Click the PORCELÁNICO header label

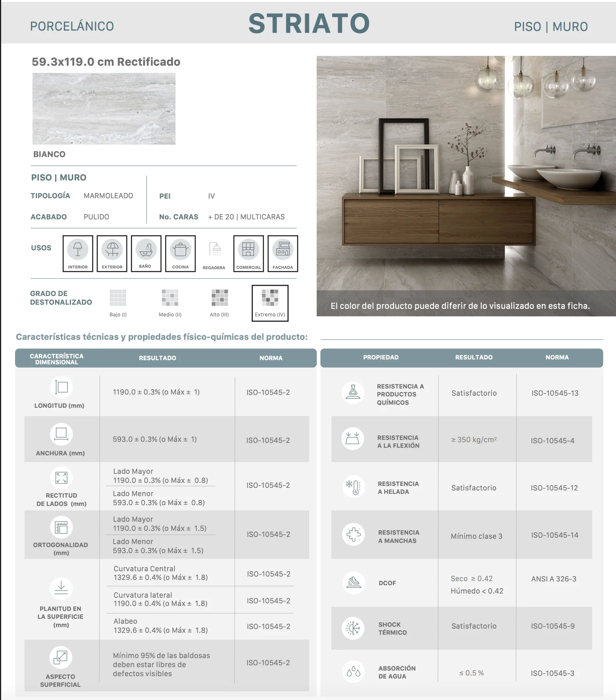point(72,26)
